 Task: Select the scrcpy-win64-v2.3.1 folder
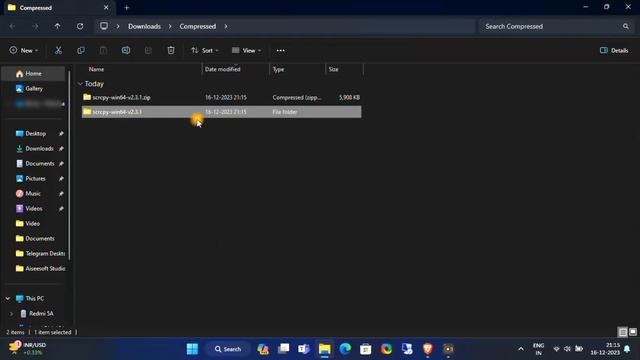point(221,112)
